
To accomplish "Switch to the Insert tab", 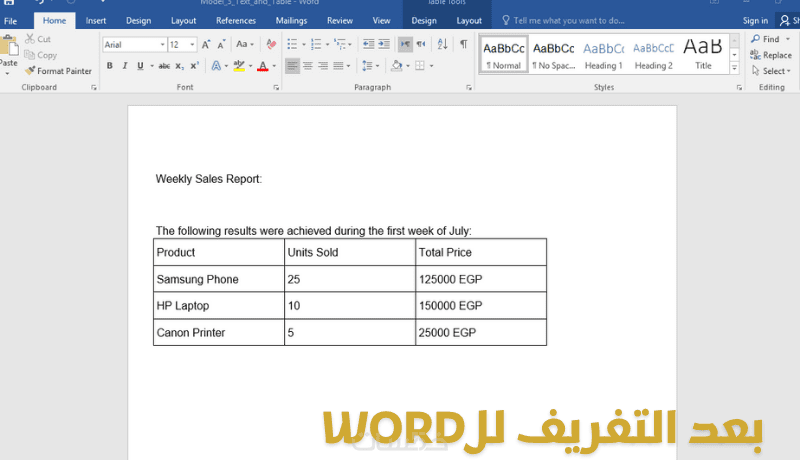I will [96, 21].
